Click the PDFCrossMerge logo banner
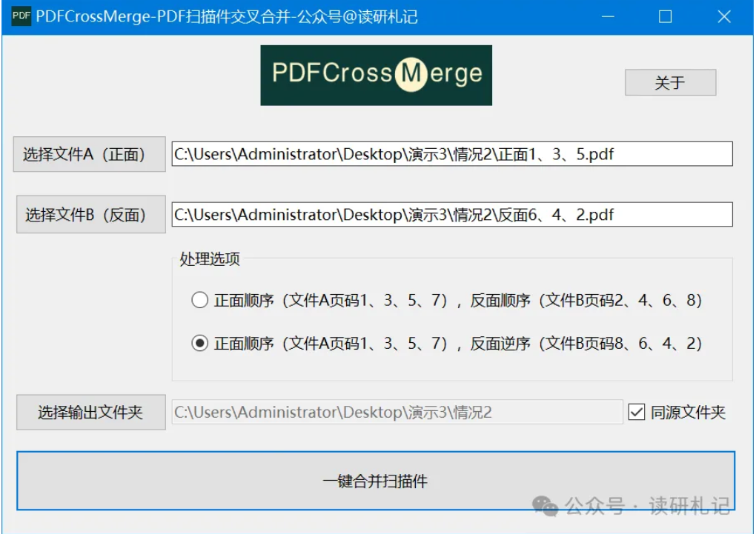The image size is (756, 534). [375, 75]
